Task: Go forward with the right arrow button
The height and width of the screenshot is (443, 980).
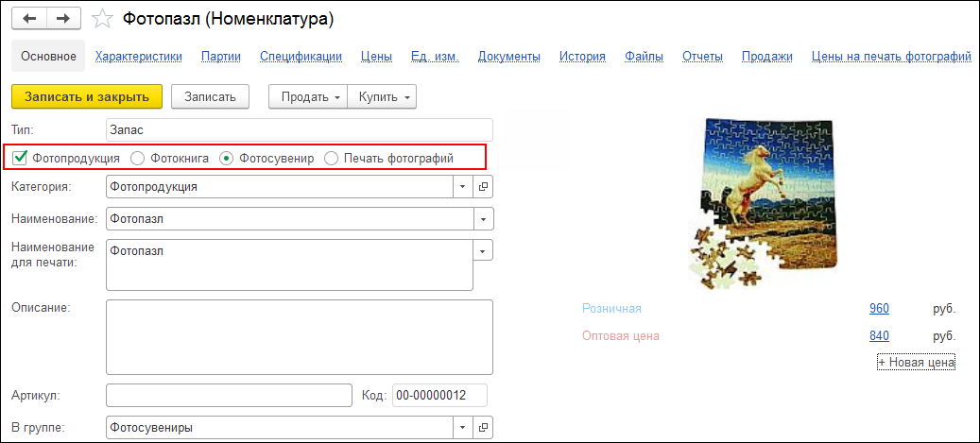Action: point(62,19)
